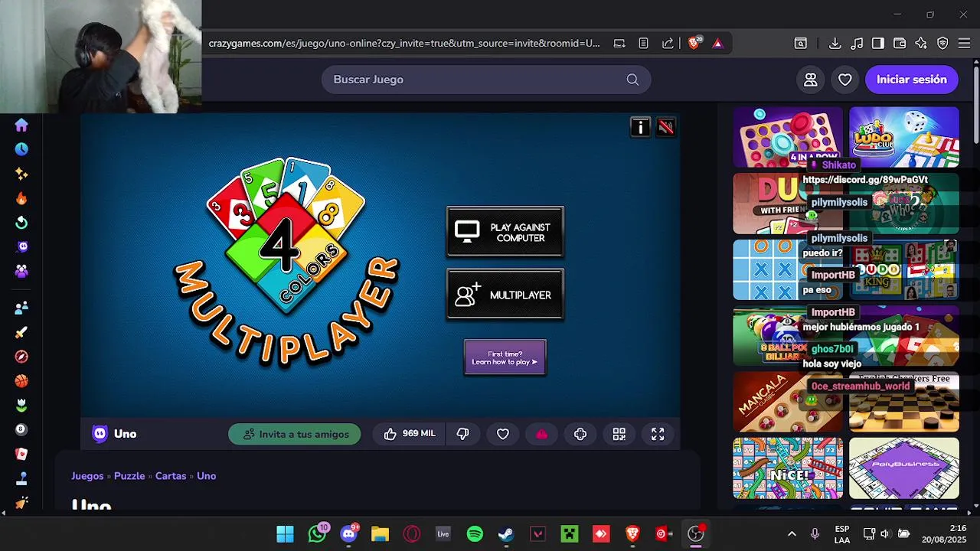Open recently played clock icon in sidebar

[x=21, y=149]
